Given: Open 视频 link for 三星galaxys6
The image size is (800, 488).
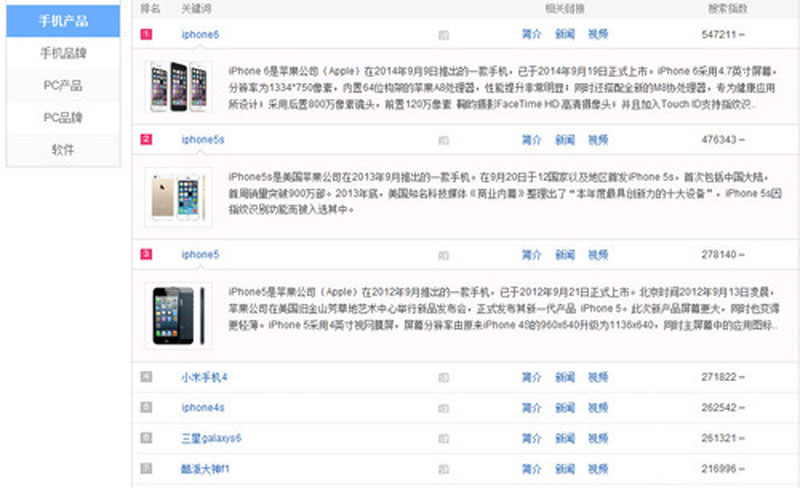Looking at the screenshot, I should click(x=598, y=438).
